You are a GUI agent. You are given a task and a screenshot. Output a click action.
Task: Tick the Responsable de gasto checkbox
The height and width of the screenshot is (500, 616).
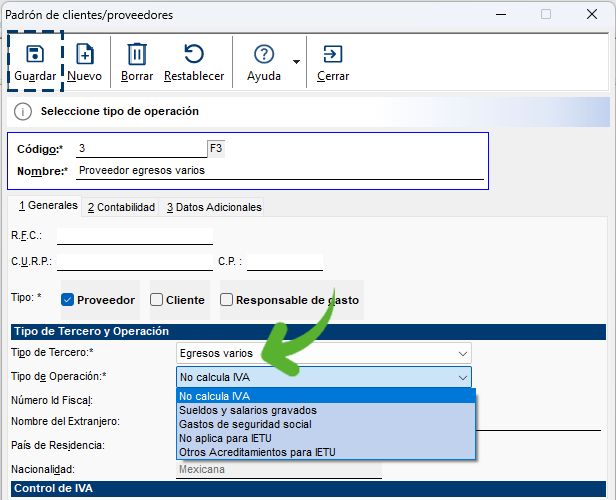pyautogui.click(x=227, y=300)
